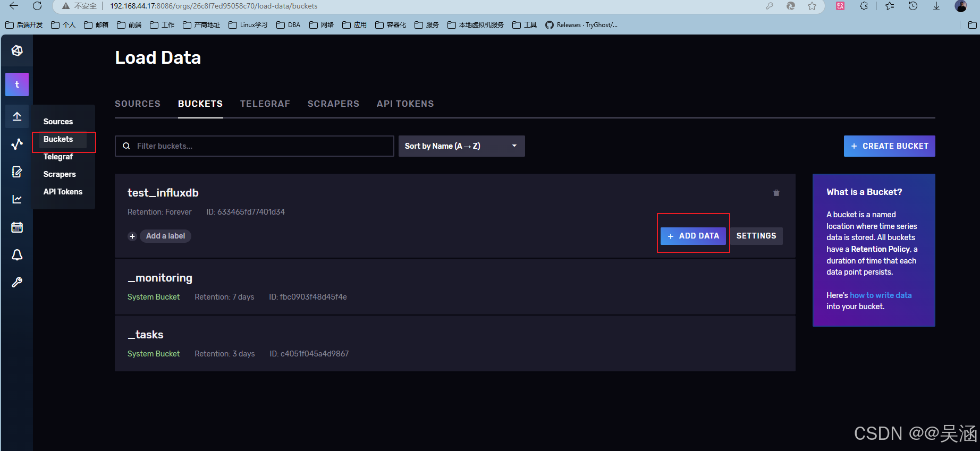This screenshot has height=451, width=980.
Task: Focus the Filter buckets search field
Action: tap(255, 146)
